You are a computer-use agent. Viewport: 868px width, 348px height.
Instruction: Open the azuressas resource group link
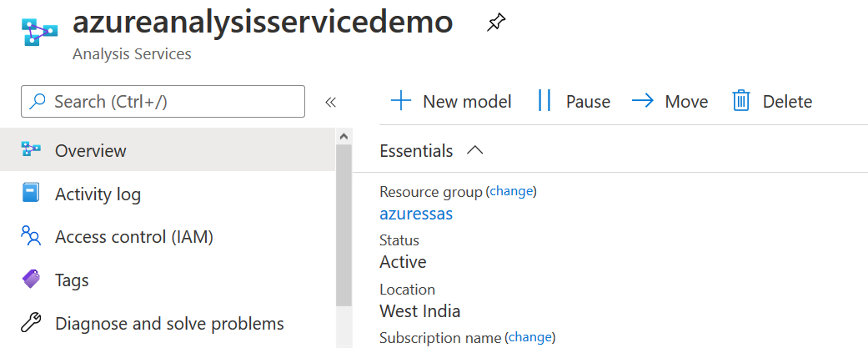point(416,214)
